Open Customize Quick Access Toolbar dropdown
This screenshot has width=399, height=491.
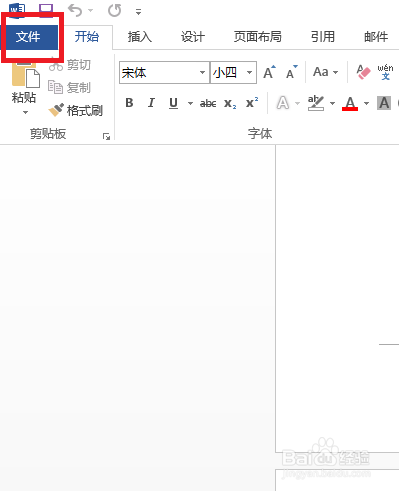coord(138,12)
